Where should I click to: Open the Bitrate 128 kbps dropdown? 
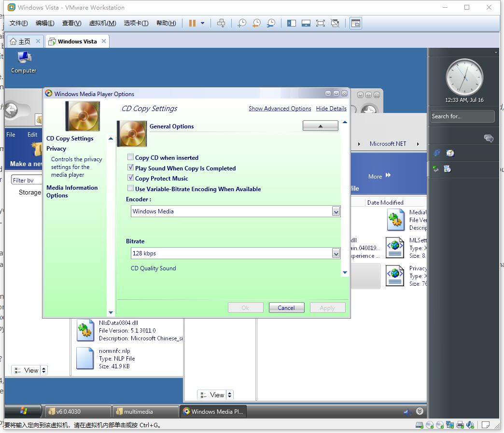[x=336, y=253]
